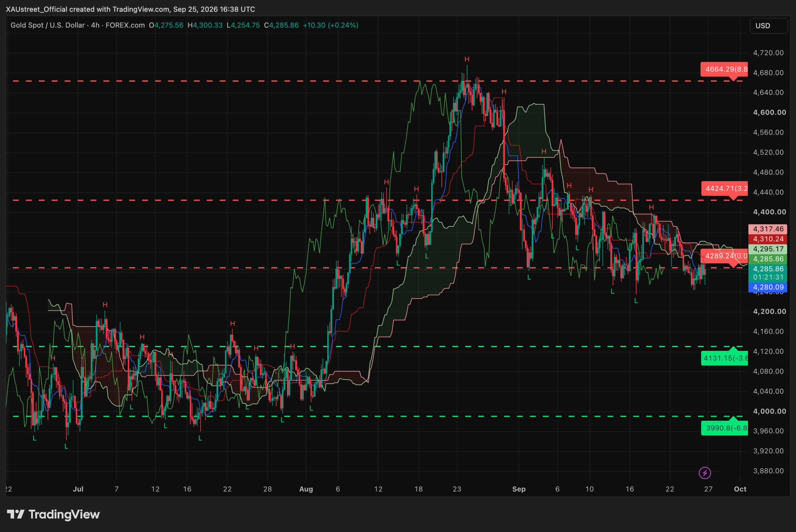
Task: Click the 3,920.00 price axis label
Action: pos(768,451)
